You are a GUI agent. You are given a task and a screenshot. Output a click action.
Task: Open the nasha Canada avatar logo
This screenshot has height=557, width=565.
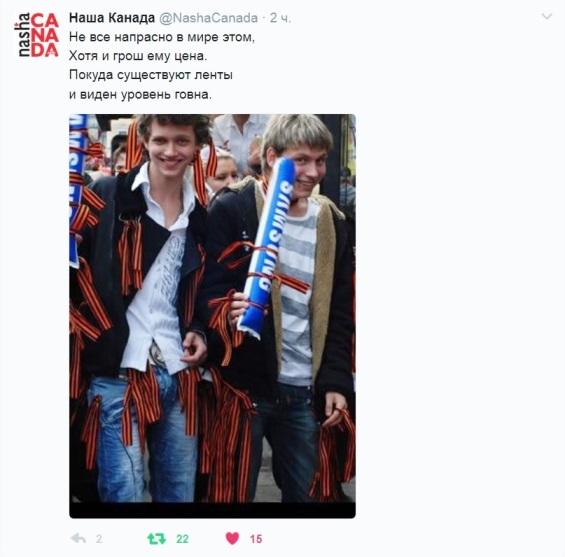(36, 35)
